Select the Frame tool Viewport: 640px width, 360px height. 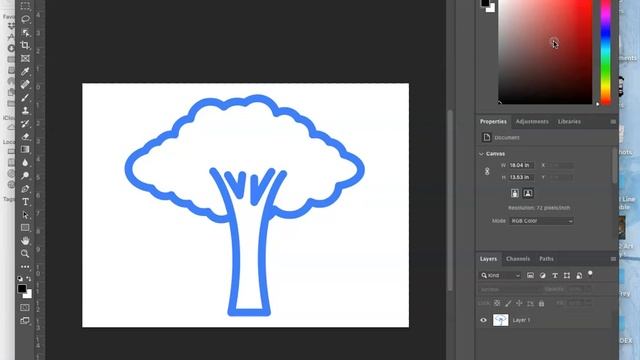[25, 58]
